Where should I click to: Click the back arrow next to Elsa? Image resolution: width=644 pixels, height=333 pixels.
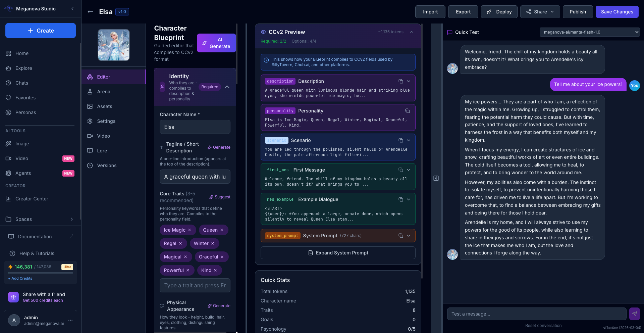click(x=90, y=12)
